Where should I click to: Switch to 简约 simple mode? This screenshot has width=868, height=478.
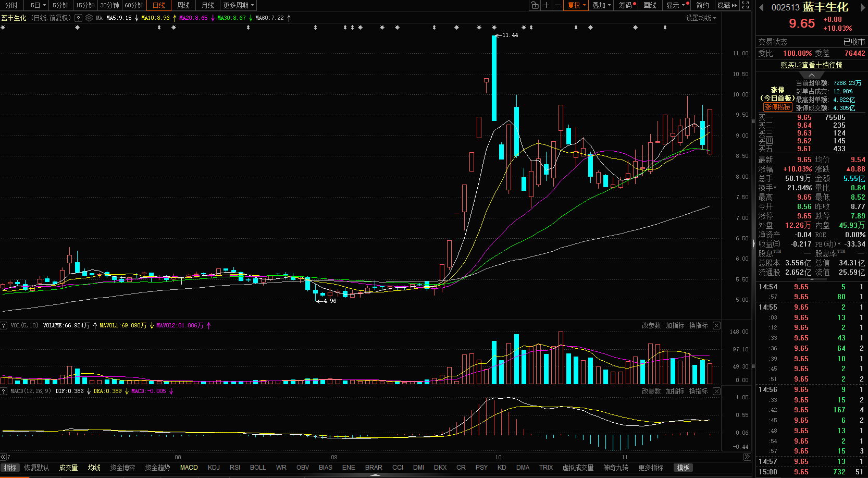[703, 5]
